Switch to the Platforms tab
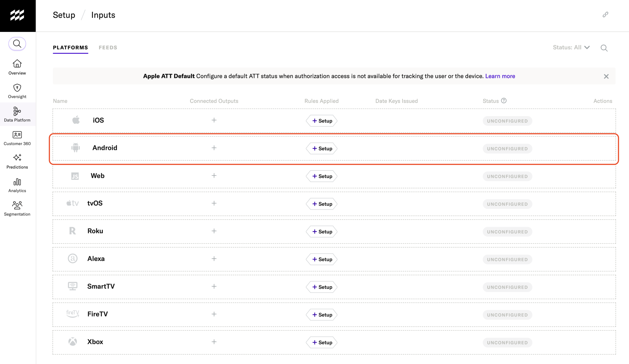The width and height of the screenshot is (629, 364). click(70, 48)
